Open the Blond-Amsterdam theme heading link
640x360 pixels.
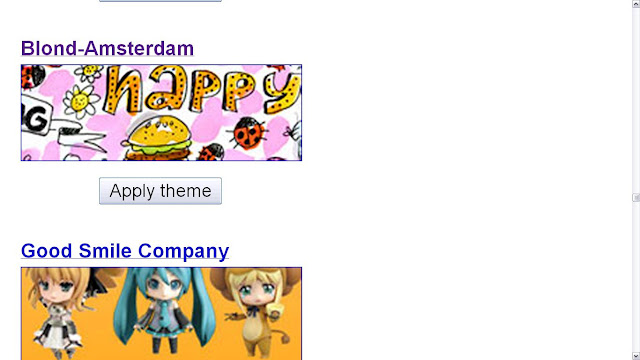tap(107, 49)
